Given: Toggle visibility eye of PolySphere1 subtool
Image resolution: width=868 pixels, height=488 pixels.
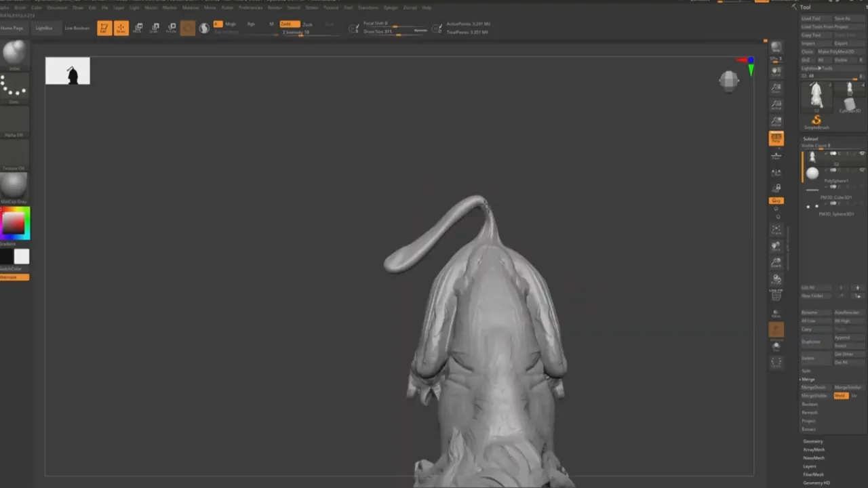Looking at the screenshot, I should 862,170.
